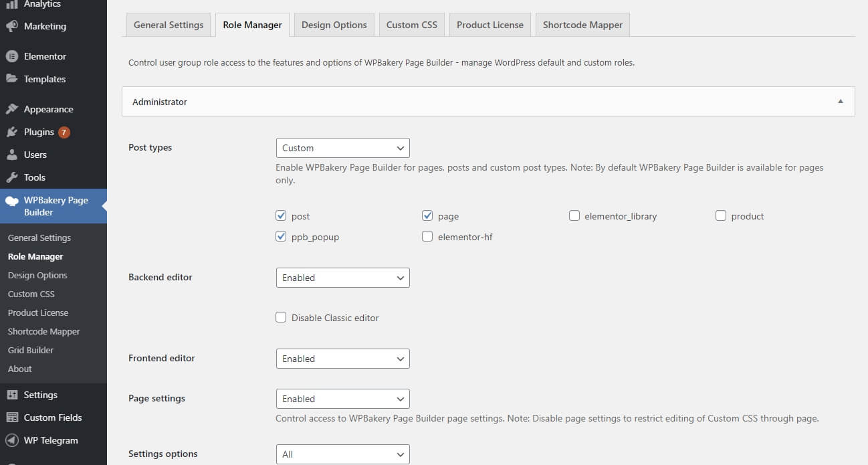The height and width of the screenshot is (465, 868).
Task: Click Custom CSS in the sidebar submenu
Action: pyautogui.click(x=31, y=294)
